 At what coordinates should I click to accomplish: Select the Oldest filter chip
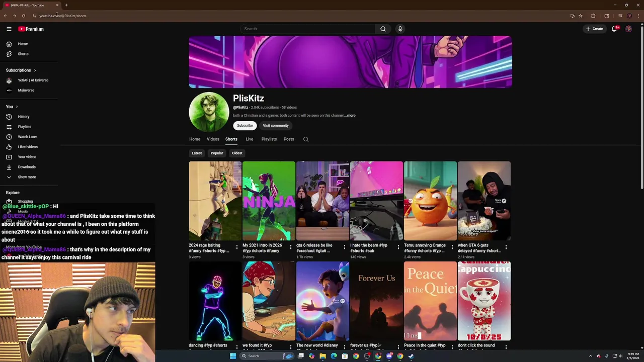tap(237, 153)
